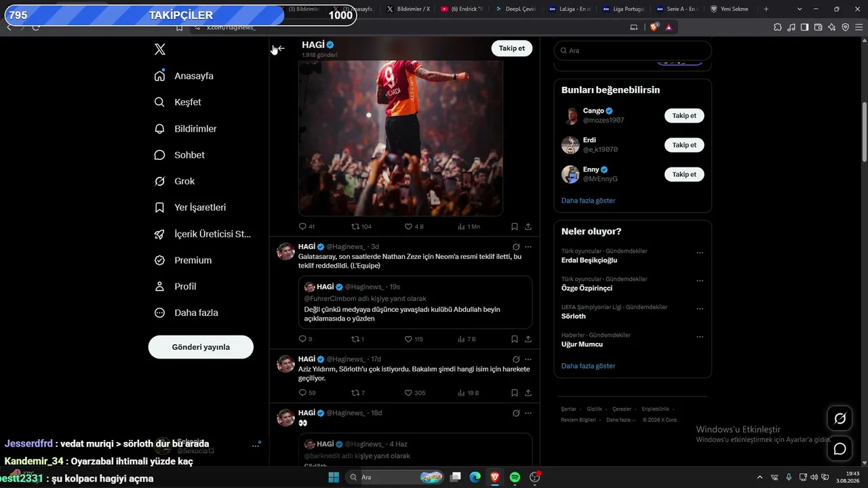The height and width of the screenshot is (488, 868).
Task: Open Grok explain on the Nathan Zeze post
Action: [516, 247]
